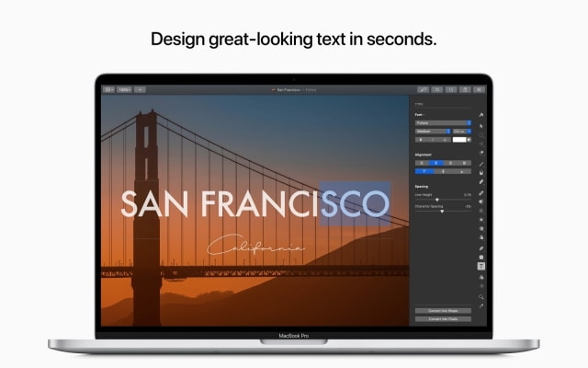Click the plus Add button in toolbar

(x=140, y=89)
